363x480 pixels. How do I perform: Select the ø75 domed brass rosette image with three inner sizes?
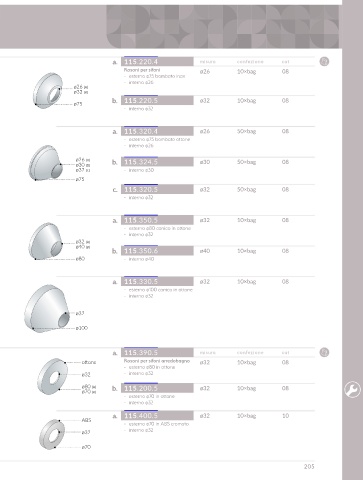[x=45, y=163]
